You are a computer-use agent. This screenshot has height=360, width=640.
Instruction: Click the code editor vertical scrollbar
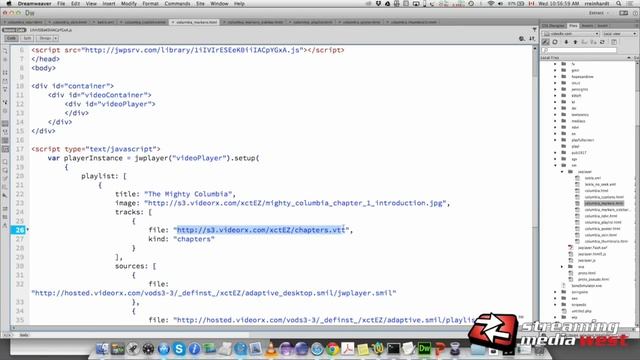coord(535,185)
